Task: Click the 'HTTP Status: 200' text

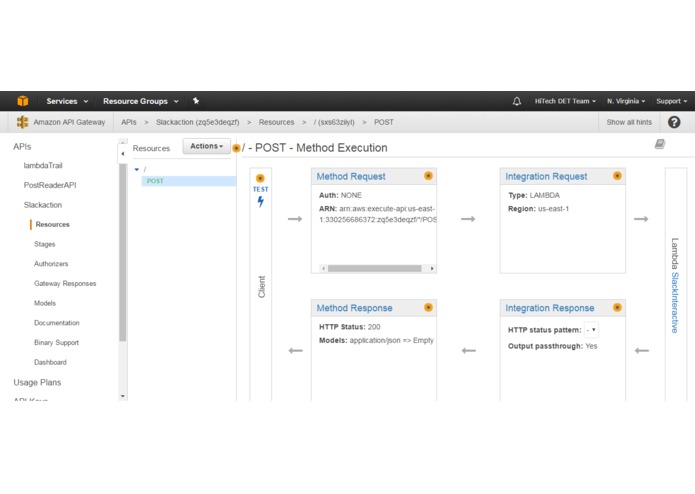Action: (350, 327)
